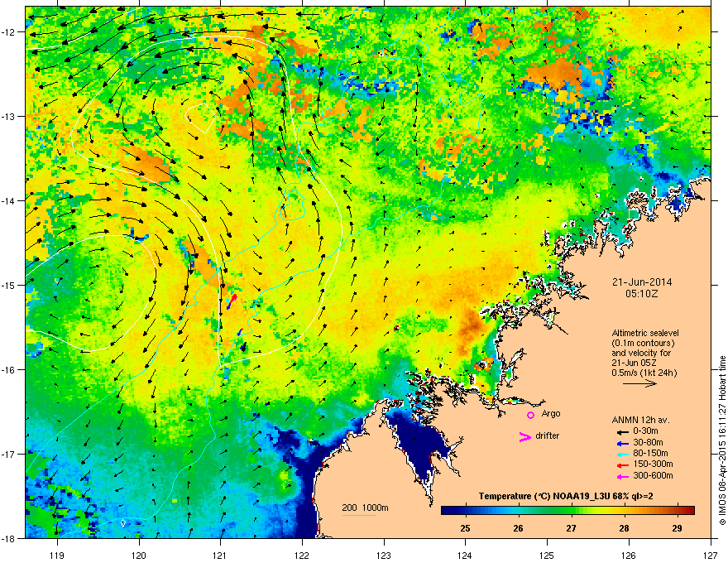
Task: Click latitude axis label -16
Action: (10, 370)
